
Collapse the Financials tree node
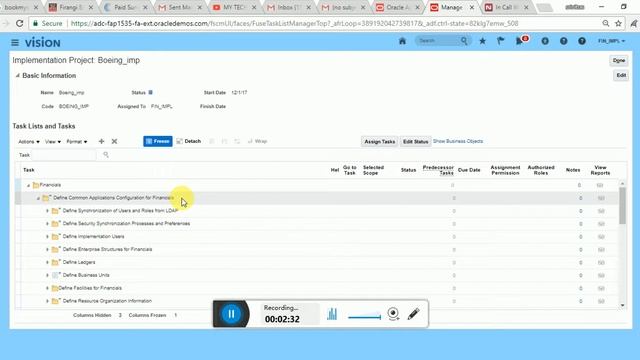tap(29, 185)
